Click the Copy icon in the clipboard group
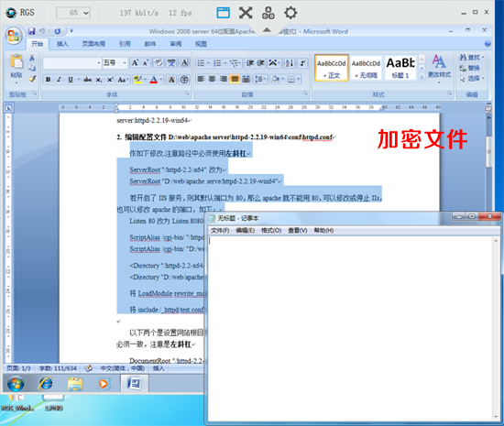504x426 pixels. 32,68
